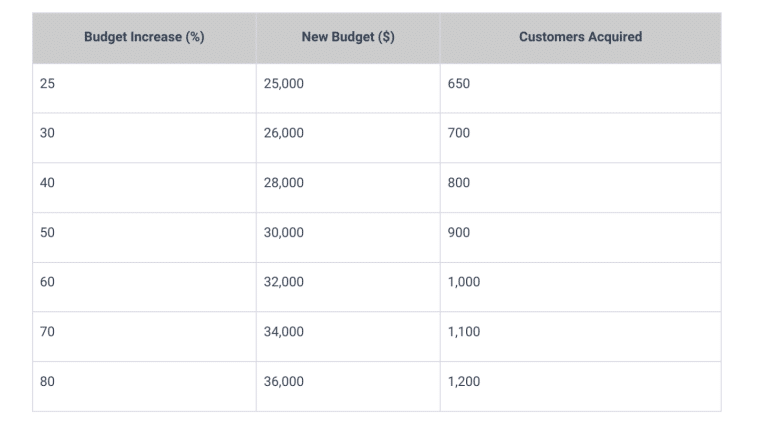
Task: Select the budget increase cell 30
Action: pyautogui.click(x=144, y=138)
